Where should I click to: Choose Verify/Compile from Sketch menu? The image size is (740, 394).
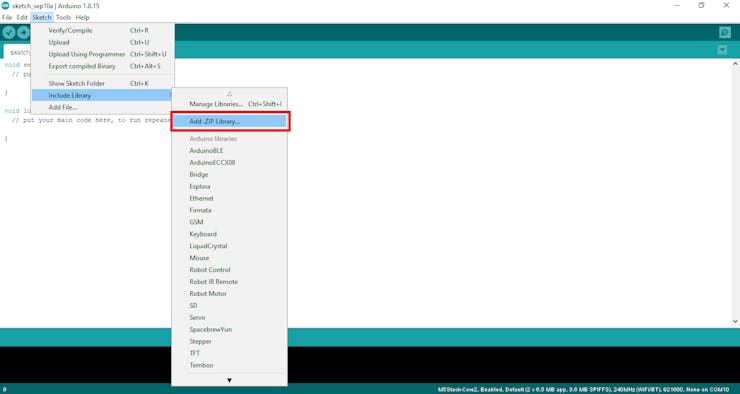tap(103, 30)
